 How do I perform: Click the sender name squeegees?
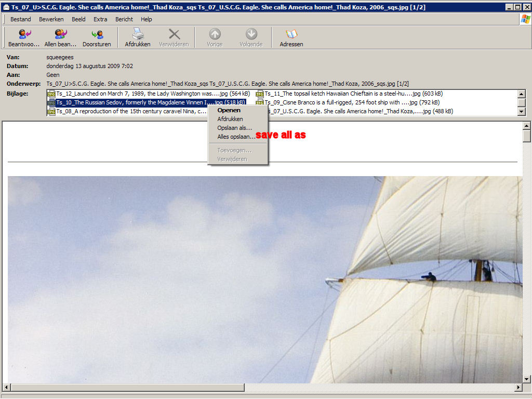[60, 57]
